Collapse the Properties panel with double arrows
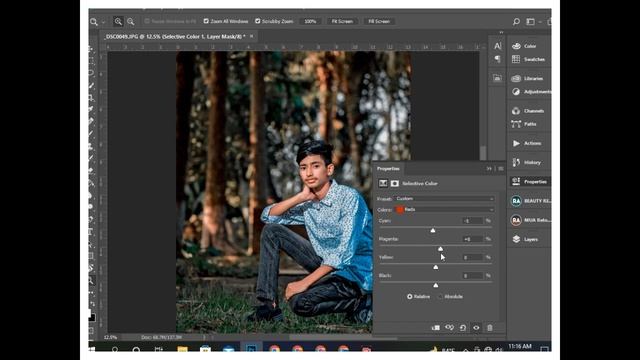640x360 pixels. click(x=489, y=169)
